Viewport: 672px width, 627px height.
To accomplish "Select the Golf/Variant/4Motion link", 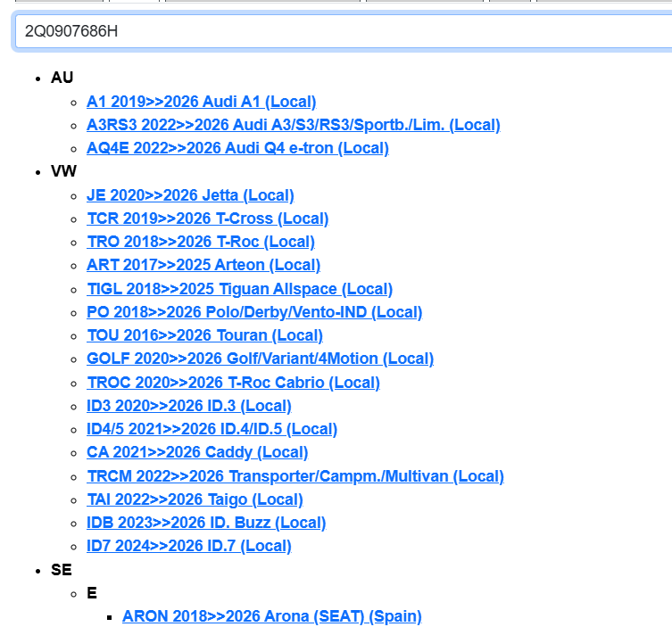I will [260, 359].
